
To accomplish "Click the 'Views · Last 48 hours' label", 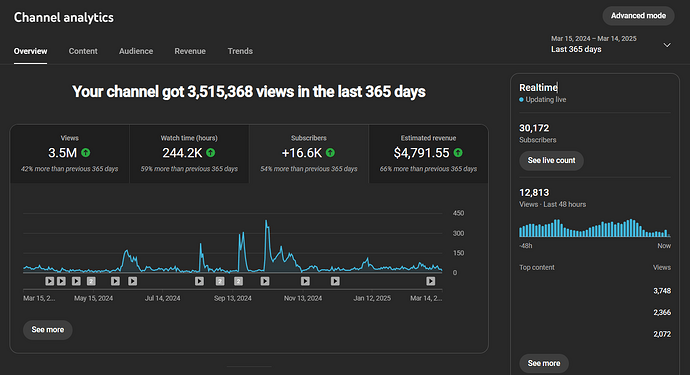I will click(x=553, y=204).
